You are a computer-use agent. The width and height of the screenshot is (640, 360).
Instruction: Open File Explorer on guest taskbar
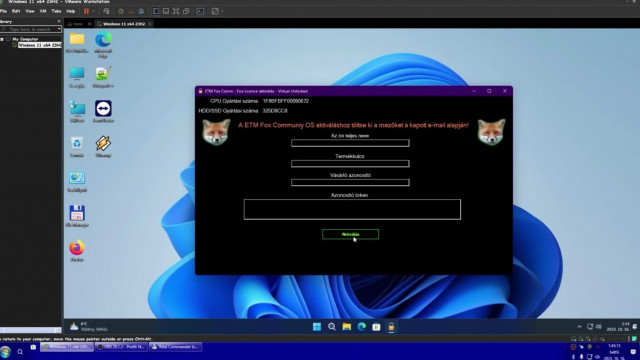(347, 327)
